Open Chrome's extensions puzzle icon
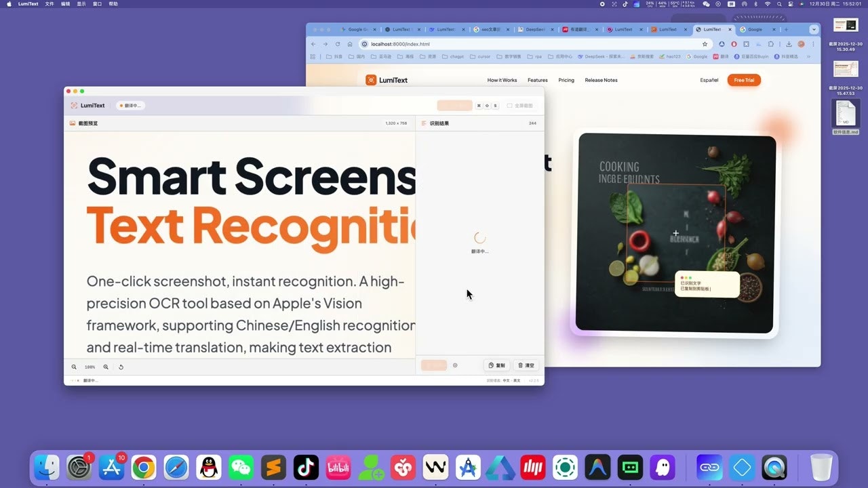Image resolution: width=868 pixels, height=488 pixels. pos(770,44)
